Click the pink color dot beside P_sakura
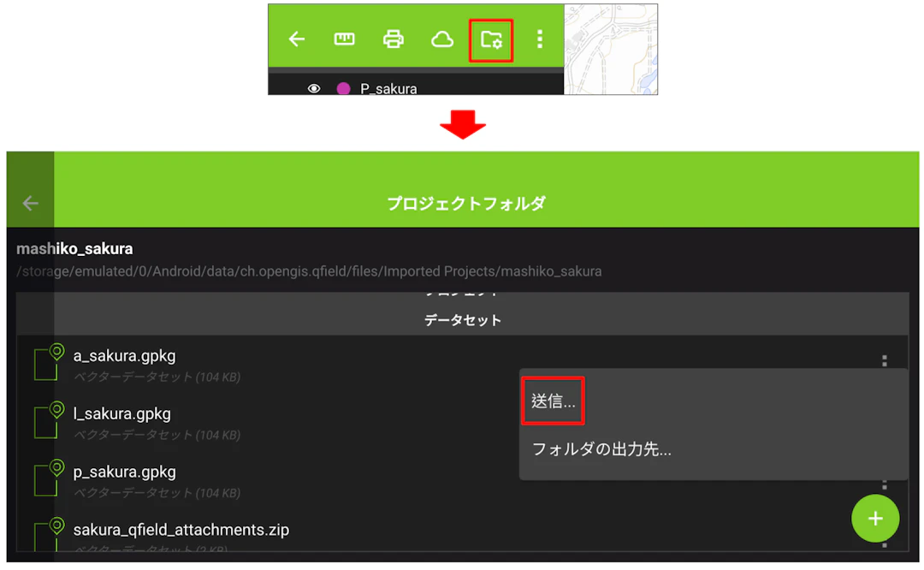The width and height of the screenshot is (924, 570). (x=342, y=88)
